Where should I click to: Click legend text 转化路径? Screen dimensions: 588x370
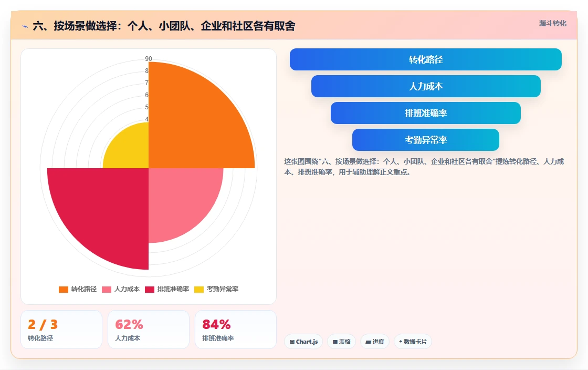pyautogui.click(x=83, y=289)
